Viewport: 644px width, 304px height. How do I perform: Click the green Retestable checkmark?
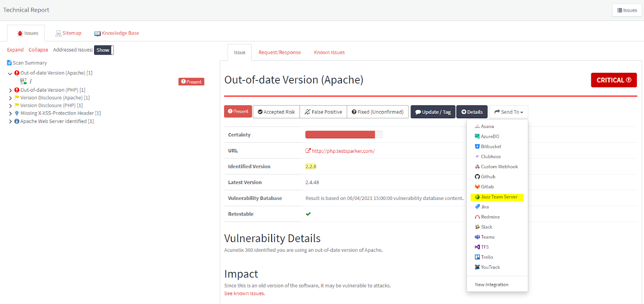coord(308,214)
